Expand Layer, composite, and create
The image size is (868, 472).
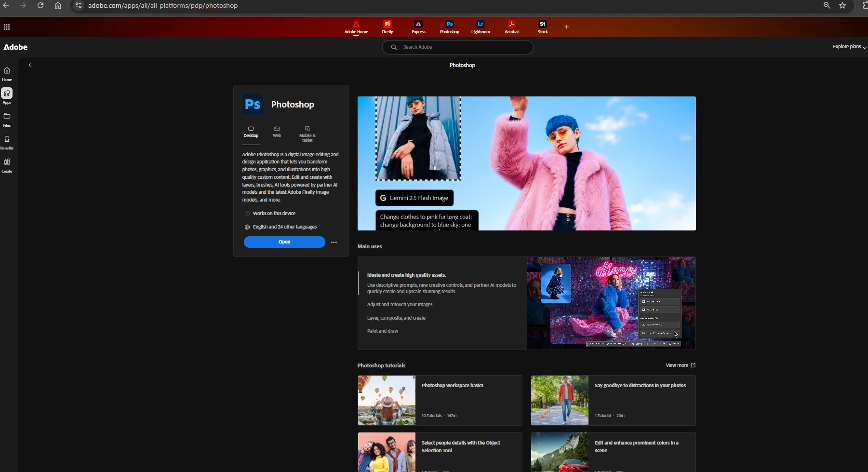click(396, 318)
